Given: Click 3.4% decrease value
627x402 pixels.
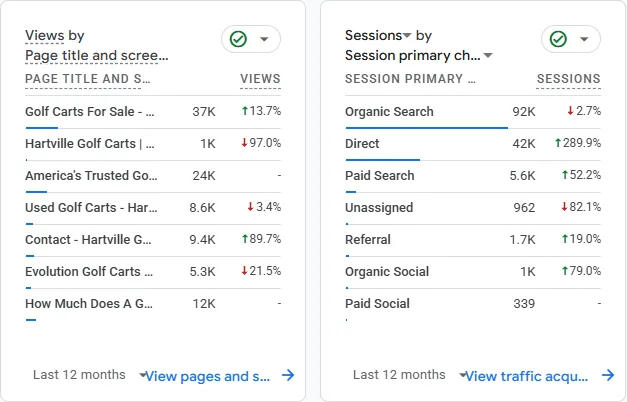Looking at the screenshot, I should click(x=264, y=207).
